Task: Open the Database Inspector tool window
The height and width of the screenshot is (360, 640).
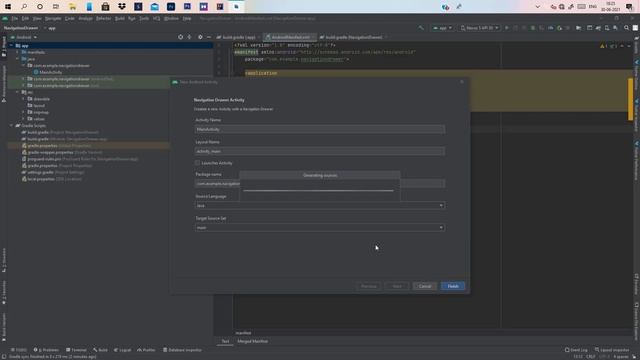Action: [182, 350]
